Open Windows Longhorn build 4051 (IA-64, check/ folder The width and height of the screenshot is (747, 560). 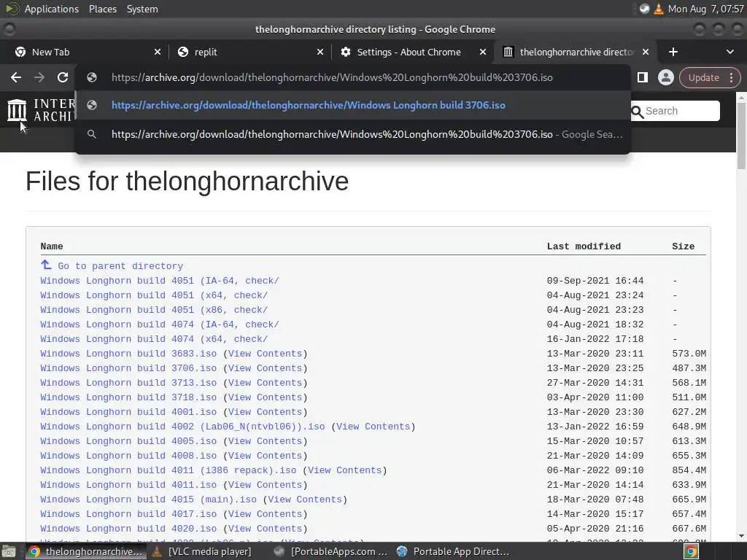pyautogui.click(x=160, y=281)
